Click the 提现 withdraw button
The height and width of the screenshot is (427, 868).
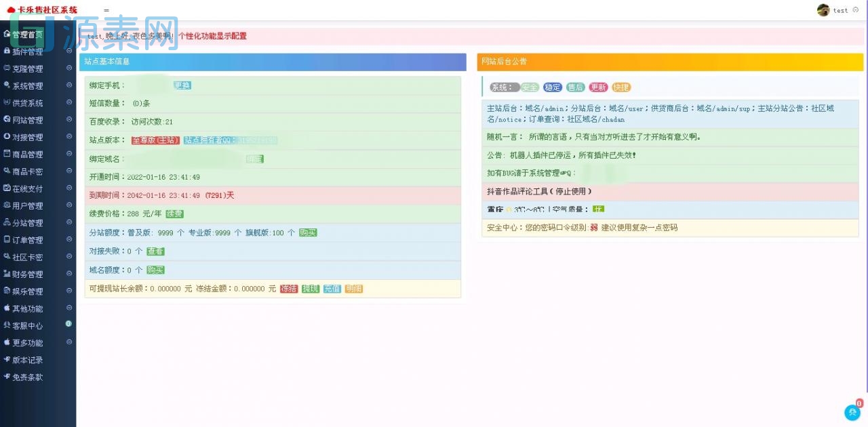[x=309, y=289]
